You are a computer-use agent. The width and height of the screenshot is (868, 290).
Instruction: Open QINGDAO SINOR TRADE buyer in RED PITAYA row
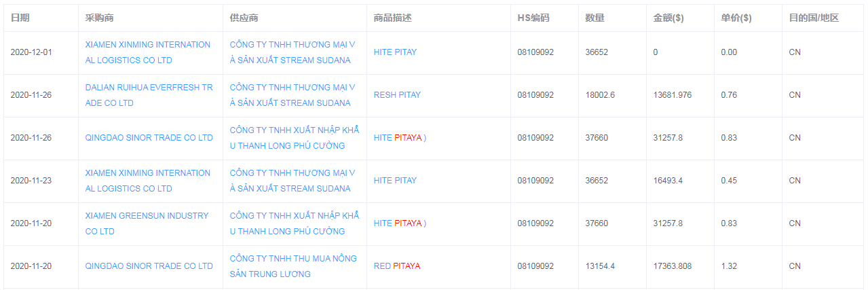click(149, 266)
